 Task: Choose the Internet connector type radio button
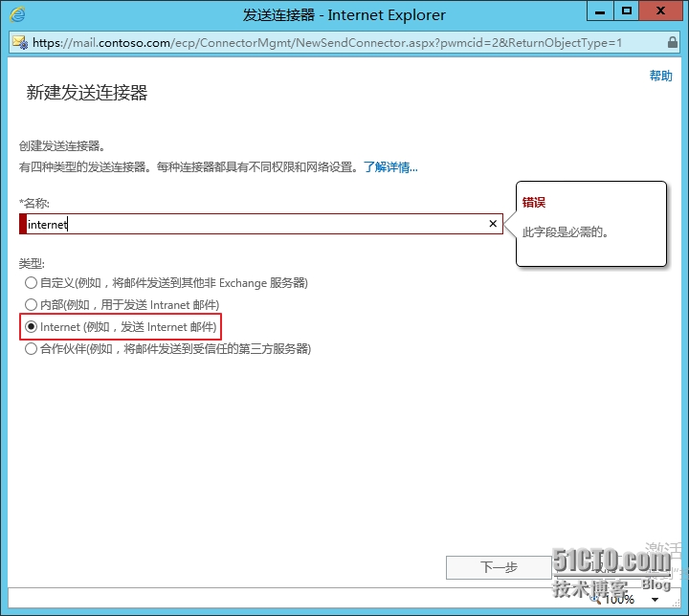pos(32,327)
